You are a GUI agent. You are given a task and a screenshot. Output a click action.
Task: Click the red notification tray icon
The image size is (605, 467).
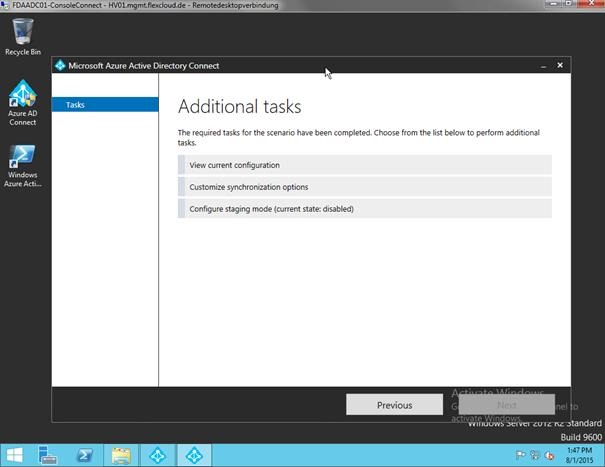click(549, 455)
